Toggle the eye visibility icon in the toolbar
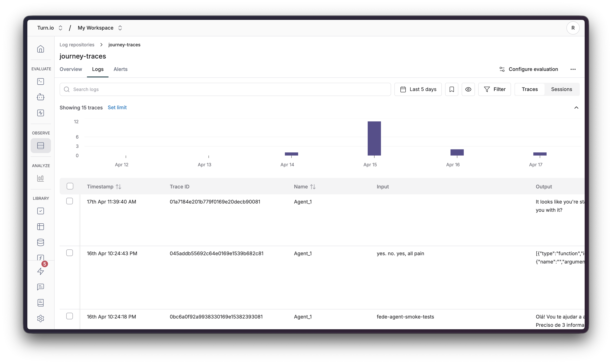 (x=468, y=89)
